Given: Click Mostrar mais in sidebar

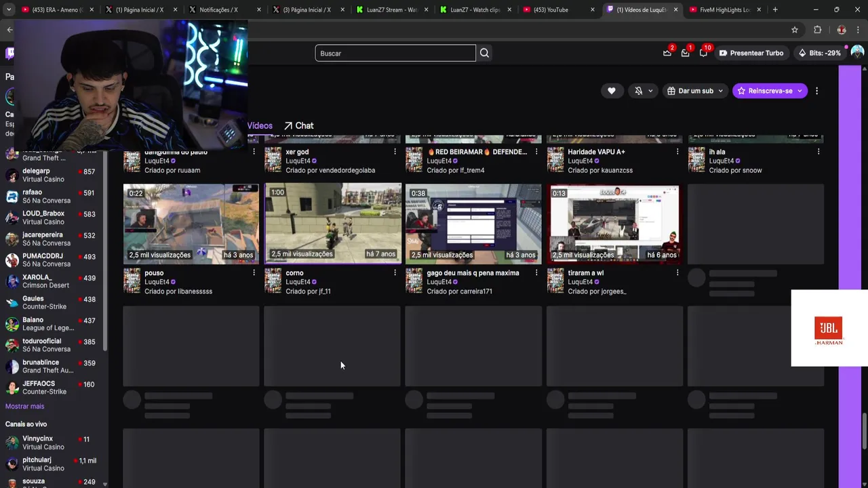Looking at the screenshot, I should (x=24, y=406).
